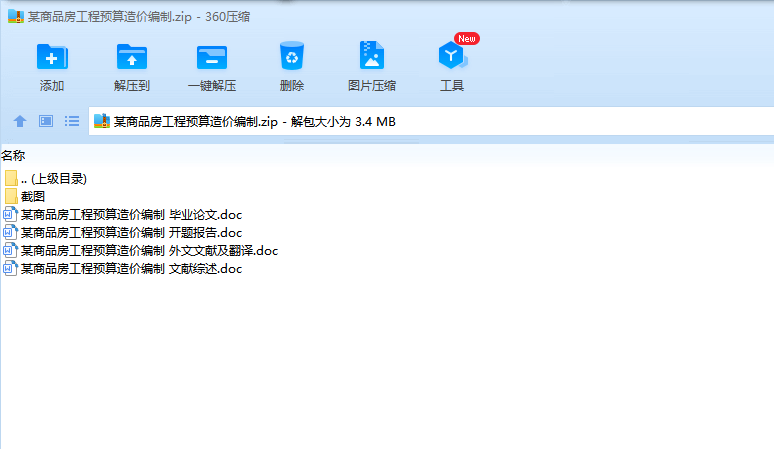This screenshot has height=449, width=774.
Task: Select the 截图 folder name
Action: [33, 196]
